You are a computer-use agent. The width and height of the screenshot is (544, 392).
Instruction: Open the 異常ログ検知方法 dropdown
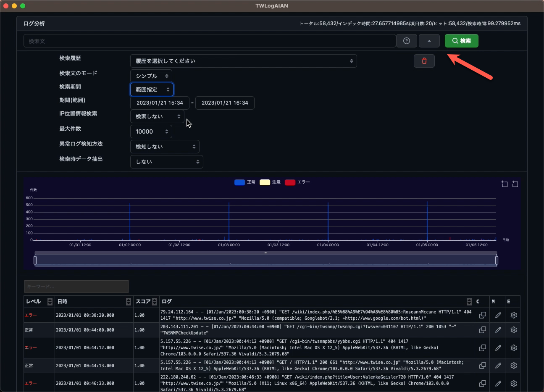165,147
